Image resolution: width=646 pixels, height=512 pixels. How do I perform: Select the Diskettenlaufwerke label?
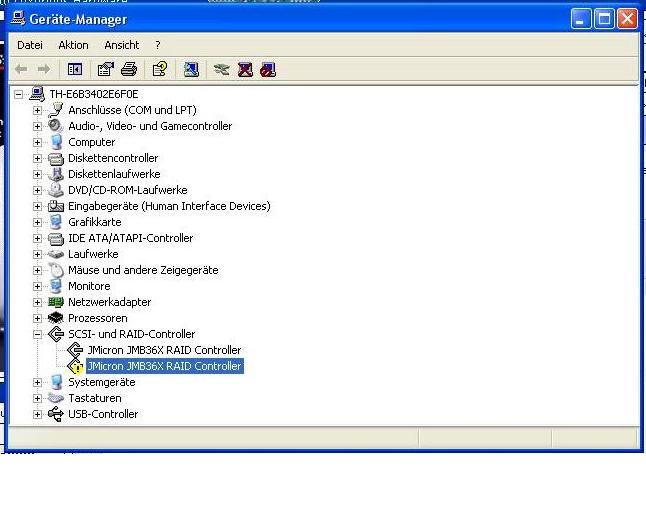(114, 174)
